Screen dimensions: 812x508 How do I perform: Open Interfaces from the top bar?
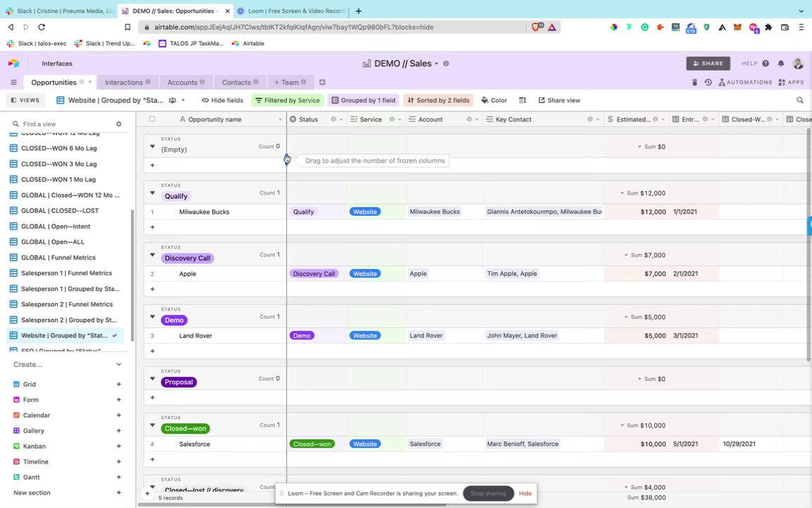[x=57, y=64]
